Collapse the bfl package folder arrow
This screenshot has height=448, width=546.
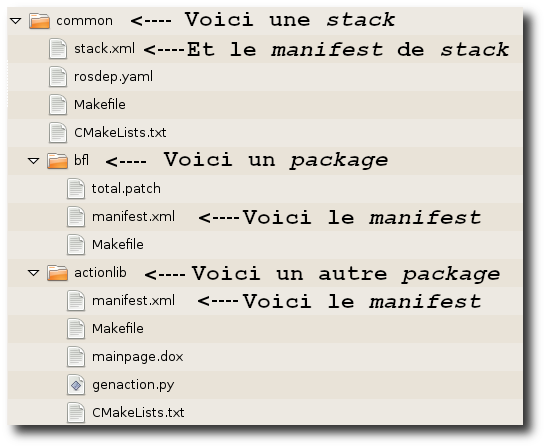tap(33, 161)
